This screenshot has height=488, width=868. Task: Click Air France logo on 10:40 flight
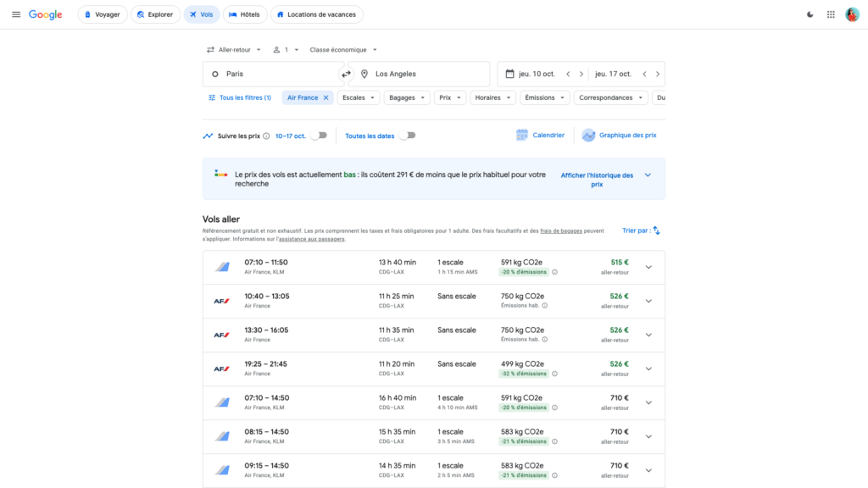[x=221, y=302]
